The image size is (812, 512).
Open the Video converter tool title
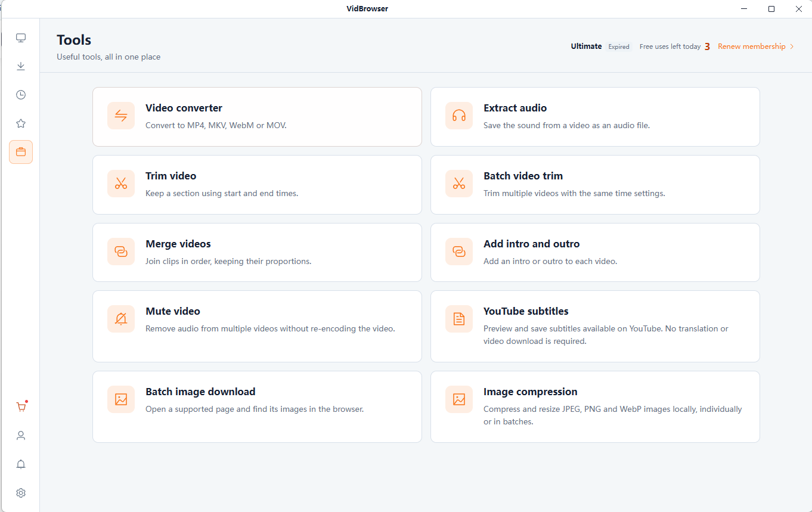(x=184, y=108)
